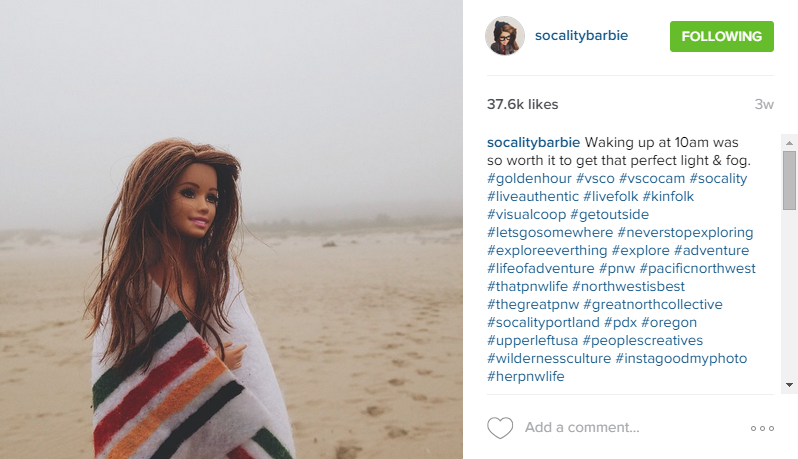798x459 pixels.
Task: Open the #herpnwlife hashtag
Action: [x=526, y=377]
